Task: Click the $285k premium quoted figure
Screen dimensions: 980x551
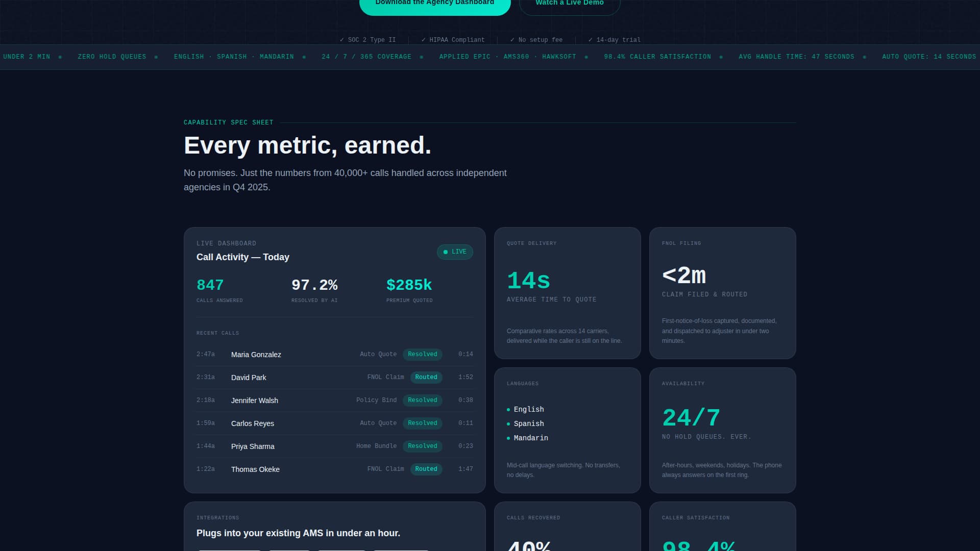Action: tap(409, 285)
